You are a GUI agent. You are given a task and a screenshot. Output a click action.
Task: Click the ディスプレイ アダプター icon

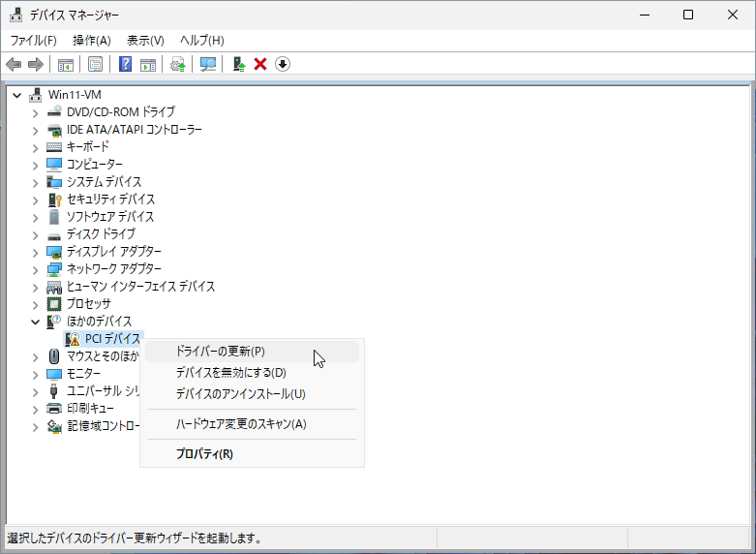pos(54,252)
